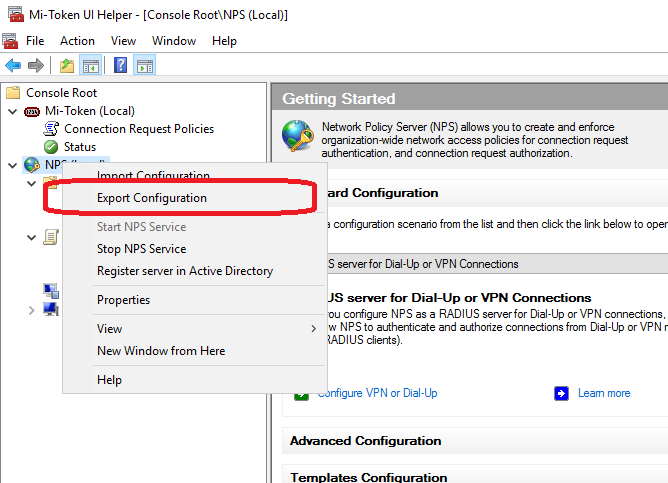This screenshot has height=483, width=668.
Task: Click the green Status checkmark icon
Action: coord(51,147)
